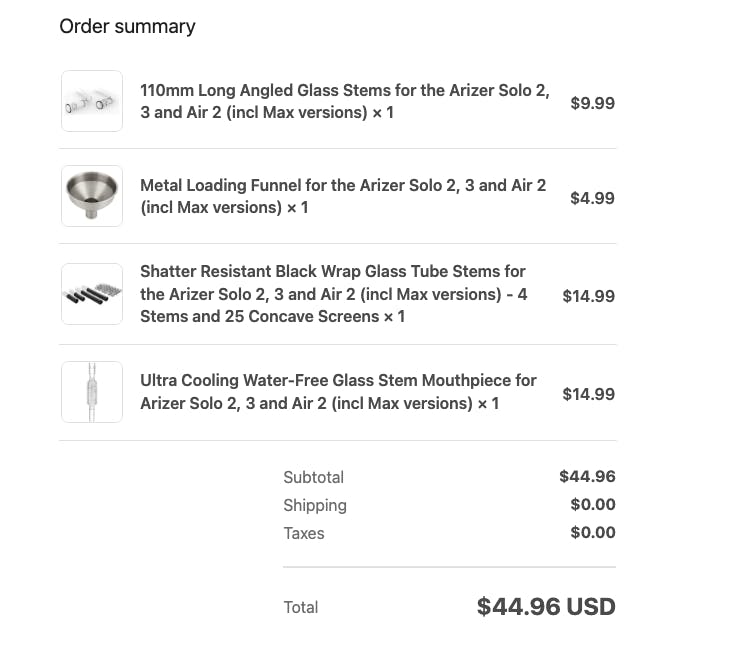Select the $9.99 price of glass stems

[x=592, y=103]
